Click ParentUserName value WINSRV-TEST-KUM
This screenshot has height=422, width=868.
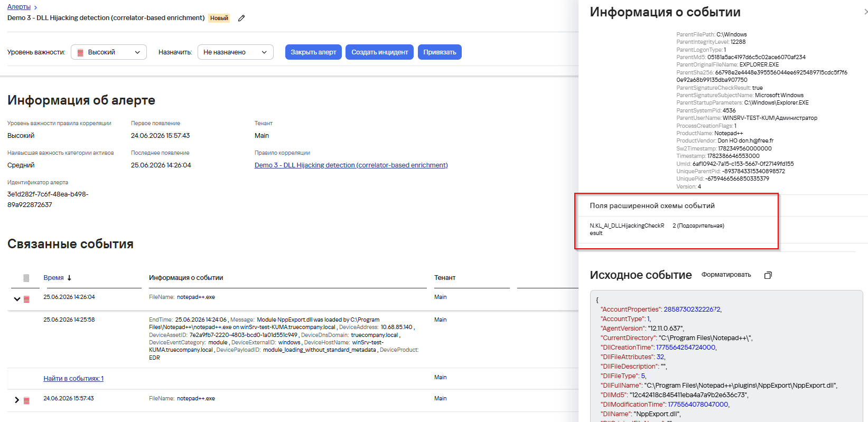(x=770, y=118)
